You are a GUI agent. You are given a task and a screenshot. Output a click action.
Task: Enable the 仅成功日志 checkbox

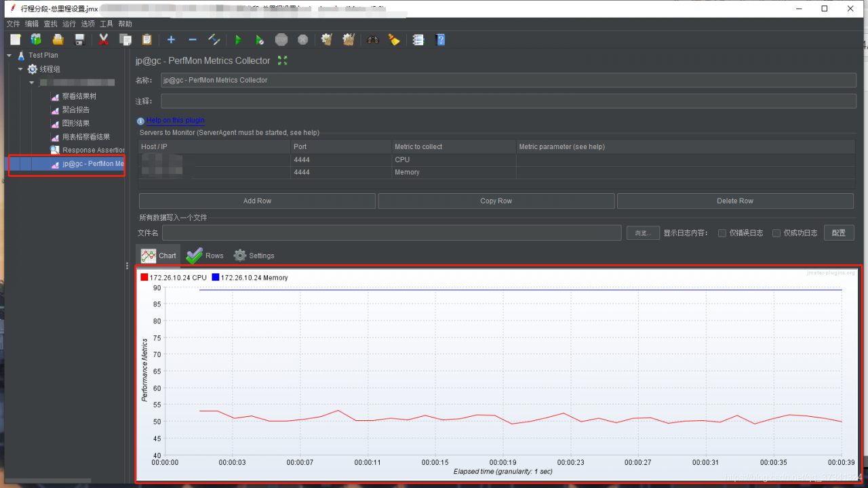pos(776,233)
